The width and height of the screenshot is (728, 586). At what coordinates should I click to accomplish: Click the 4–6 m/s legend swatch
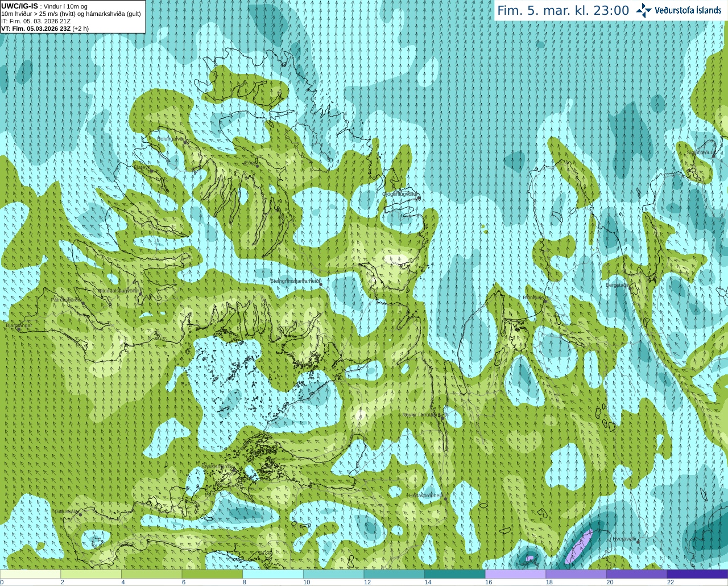coord(151,574)
